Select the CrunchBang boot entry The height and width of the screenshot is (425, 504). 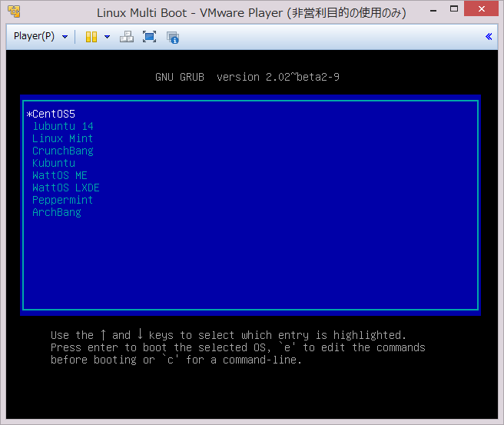point(63,151)
